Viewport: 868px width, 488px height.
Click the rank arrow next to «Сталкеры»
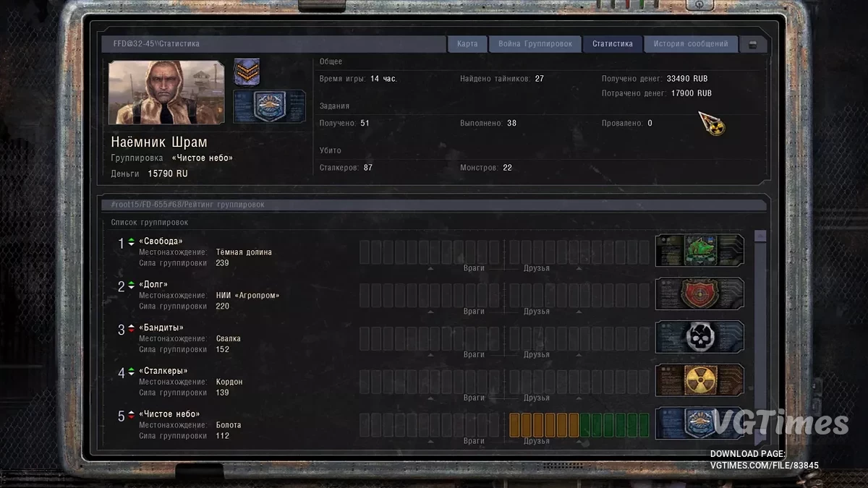pos(131,372)
